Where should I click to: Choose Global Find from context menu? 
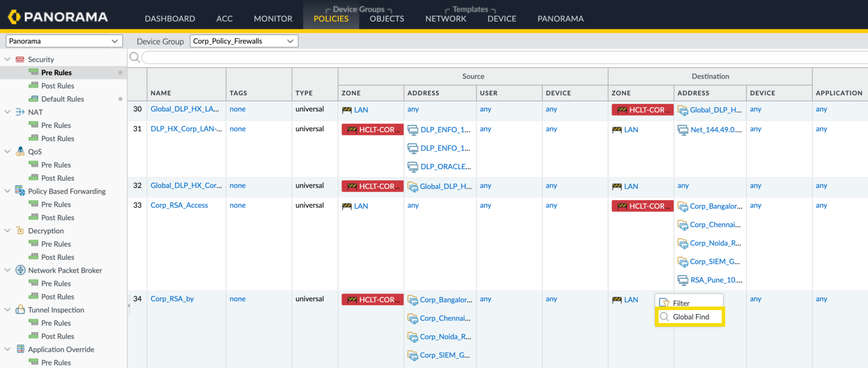click(690, 317)
